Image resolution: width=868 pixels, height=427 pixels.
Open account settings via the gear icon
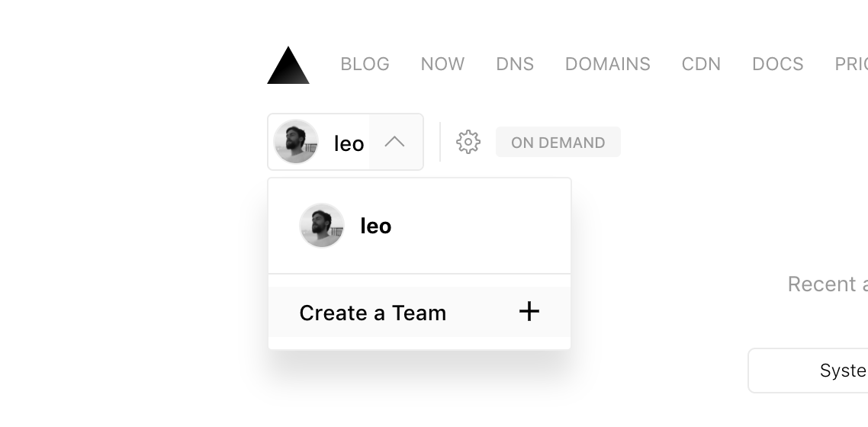coord(468,142)
